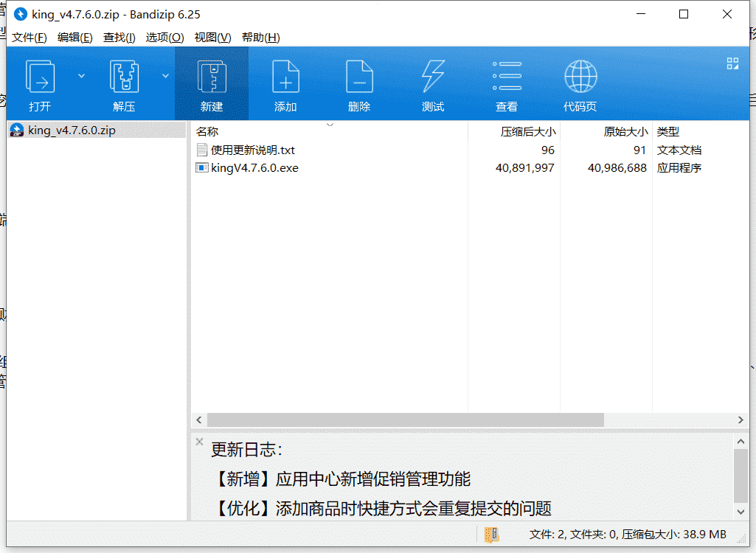The image size is (756, 553).
Task: Click the horizontal scrollbar right arrow
Action: point(741,420)
